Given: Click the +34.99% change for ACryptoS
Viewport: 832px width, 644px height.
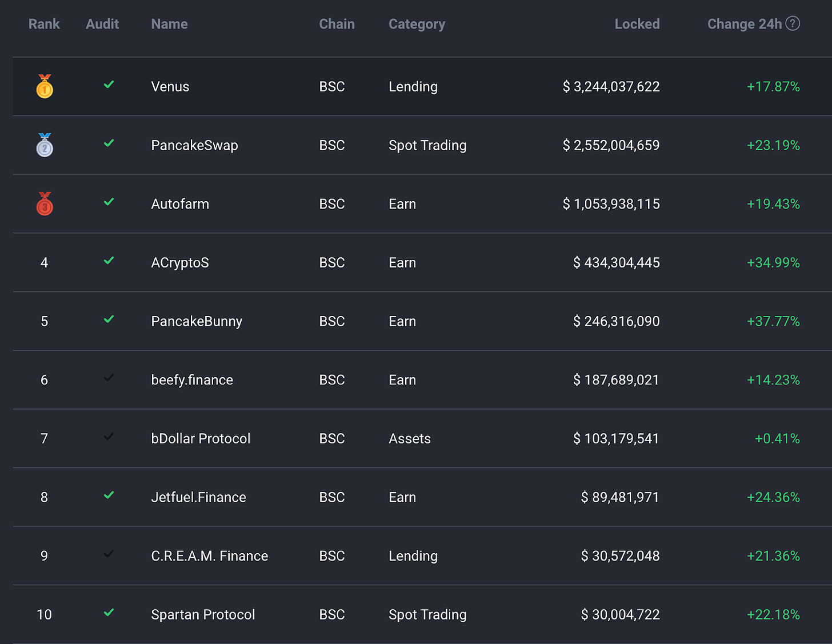Looking at the screenshot, I should pyautogui.click(x=773, y=263).
